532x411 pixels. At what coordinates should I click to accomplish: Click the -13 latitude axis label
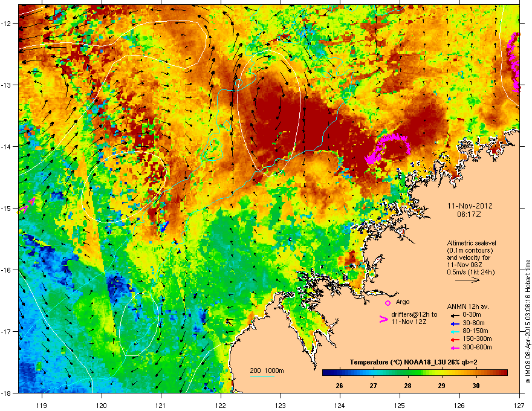7,85
